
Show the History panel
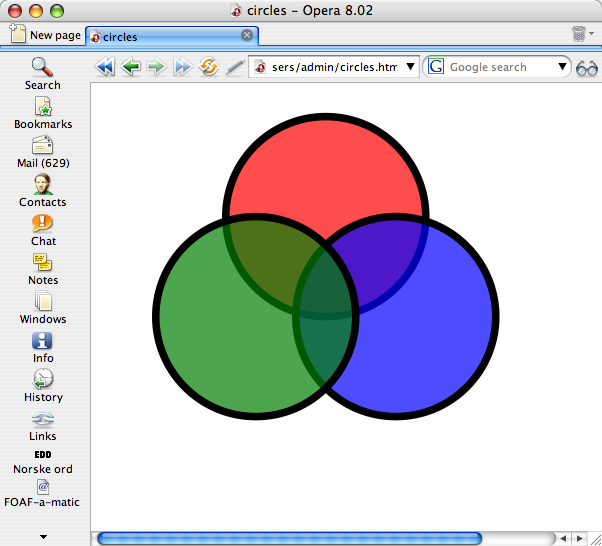click(x=42, y=386)
